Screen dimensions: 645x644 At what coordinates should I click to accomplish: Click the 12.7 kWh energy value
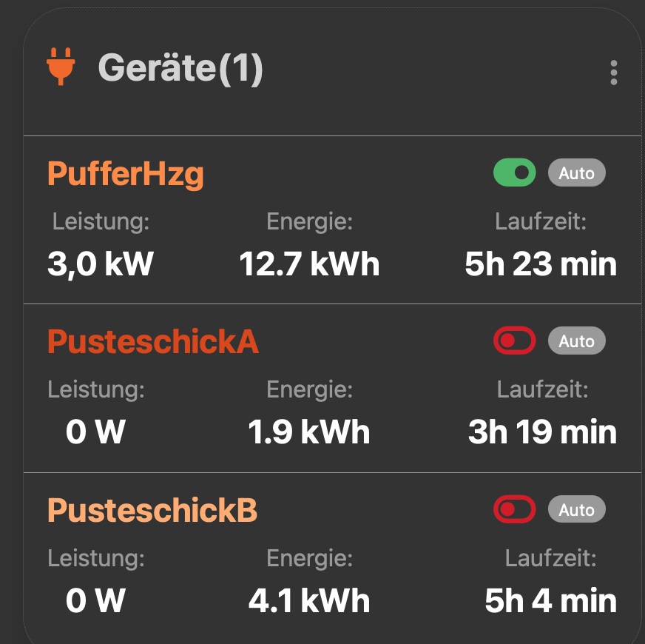pos(309,264)
